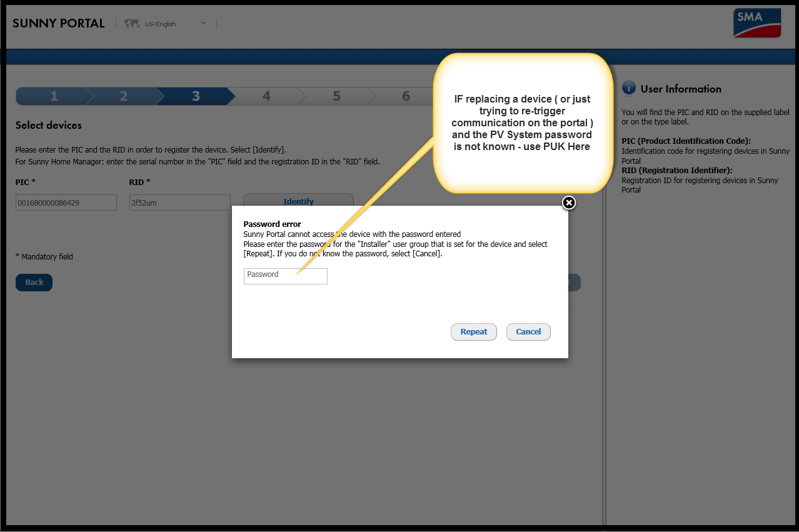This screenshot has width=799, height=532.
Task: Select wizard step 2 in the progress bar
Action: [x=123, y=96]
